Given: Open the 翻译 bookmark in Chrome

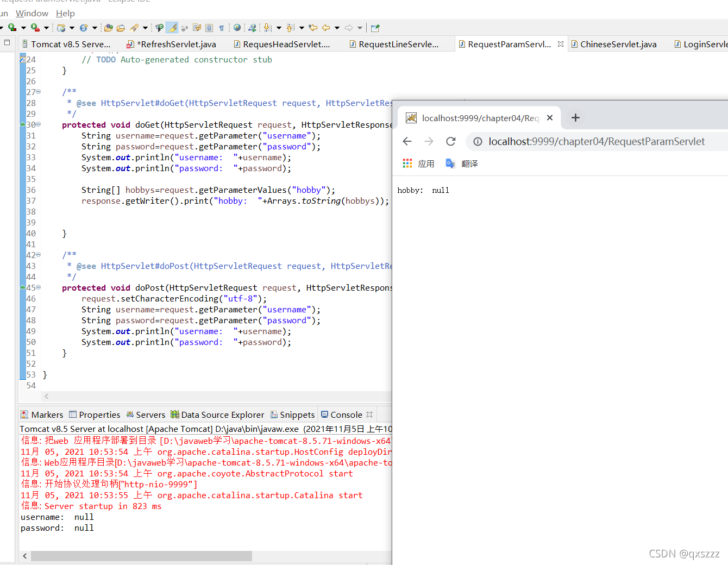Looking at the screenshot, I should click(462, 164).
